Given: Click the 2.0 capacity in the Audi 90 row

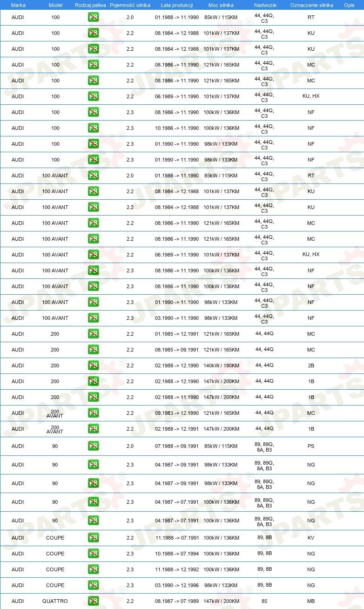Looking at the screenshot, I should [x=130, y=446].
